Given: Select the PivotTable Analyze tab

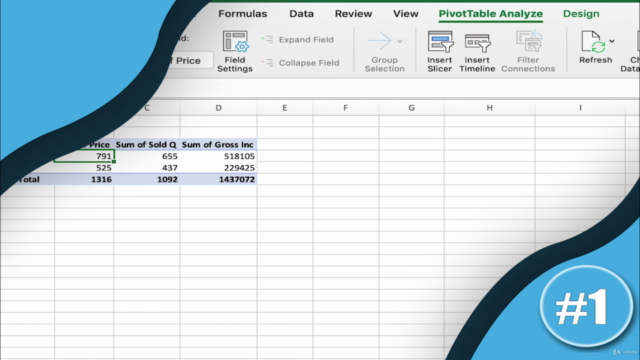Looking at the screenshot, I should (491, 13).
